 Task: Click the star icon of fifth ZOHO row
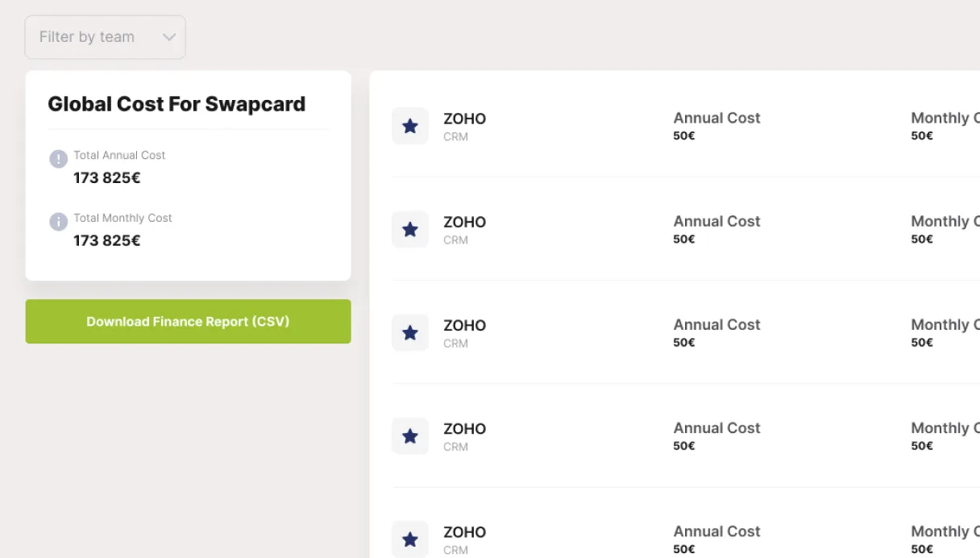click(x=410, y=539)
